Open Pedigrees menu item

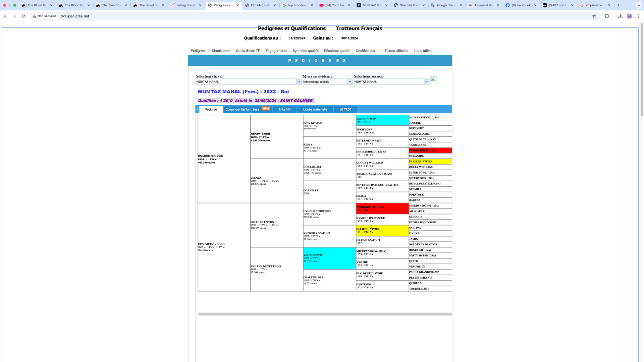[x=199, y=51]
